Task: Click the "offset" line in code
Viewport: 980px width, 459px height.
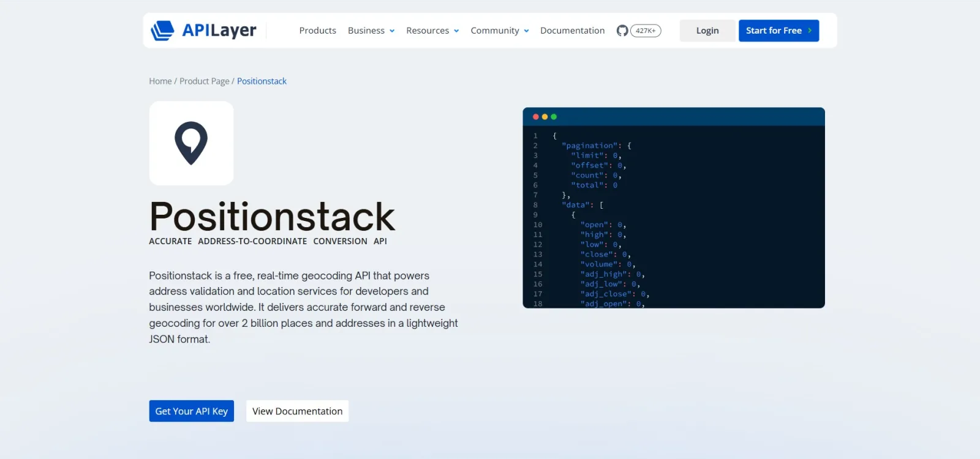Action: (598, 165)
